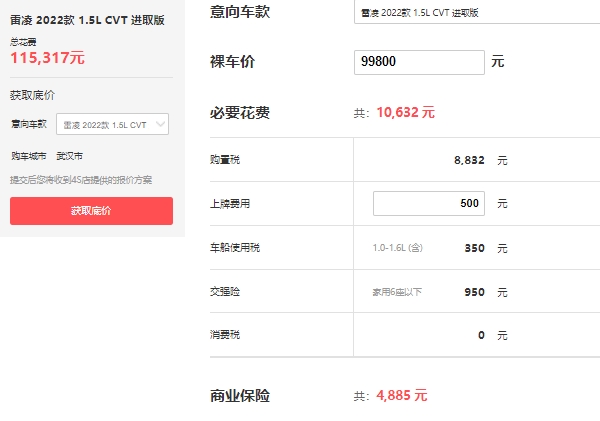Expand the 1.0-1.6L(含) vehicle tax option
This screenshot has width=600, height=421.
pos(397,248)
